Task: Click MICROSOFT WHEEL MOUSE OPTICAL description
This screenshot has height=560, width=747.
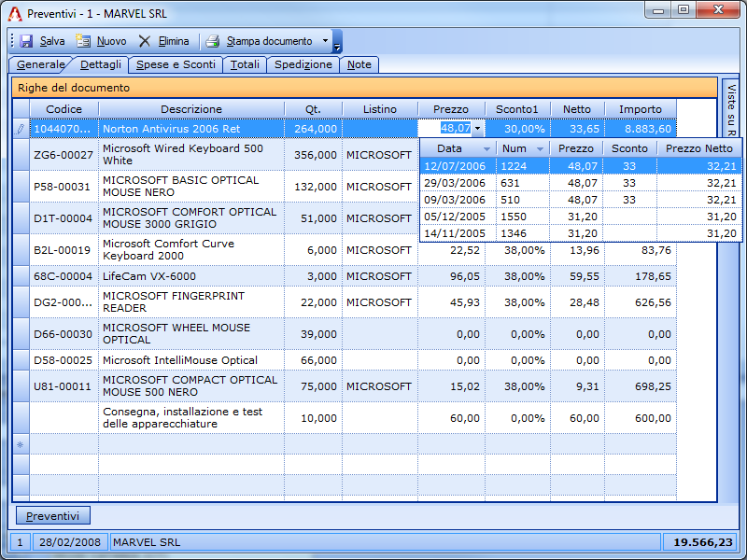Action: click(191, 334)
